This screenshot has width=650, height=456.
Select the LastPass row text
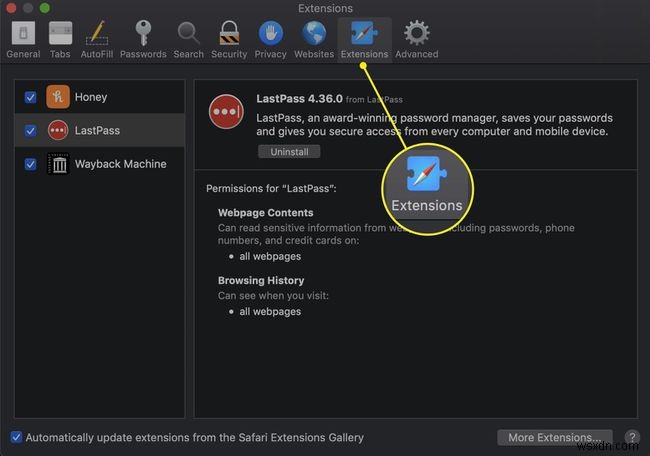(97, 131)
